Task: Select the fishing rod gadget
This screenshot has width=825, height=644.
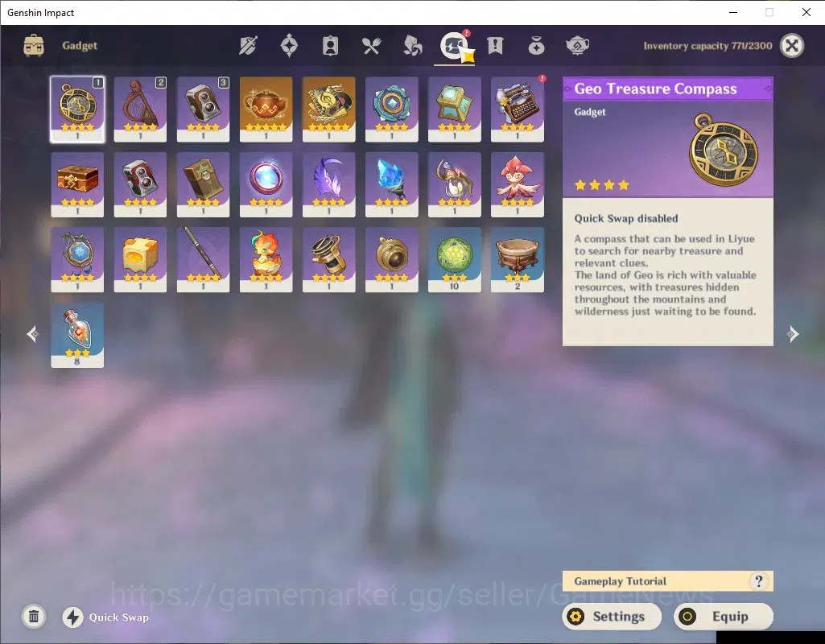Action: click(x=203, y=260)
